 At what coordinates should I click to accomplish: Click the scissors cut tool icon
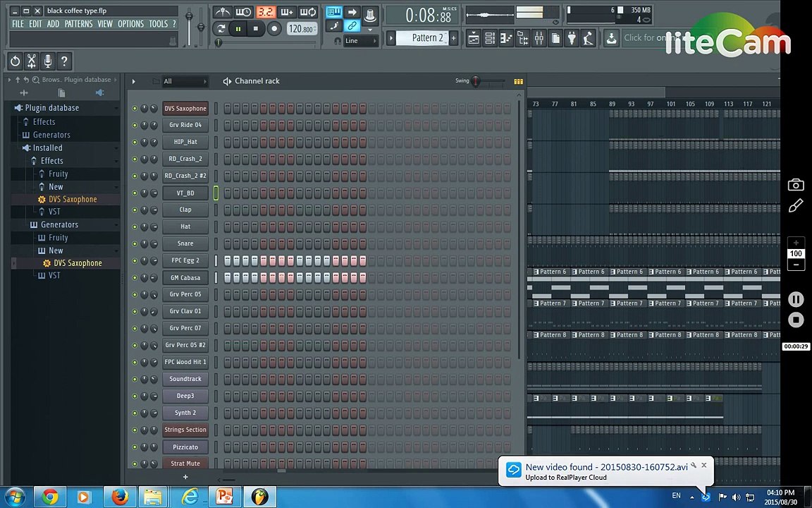[x=32, y=61]
